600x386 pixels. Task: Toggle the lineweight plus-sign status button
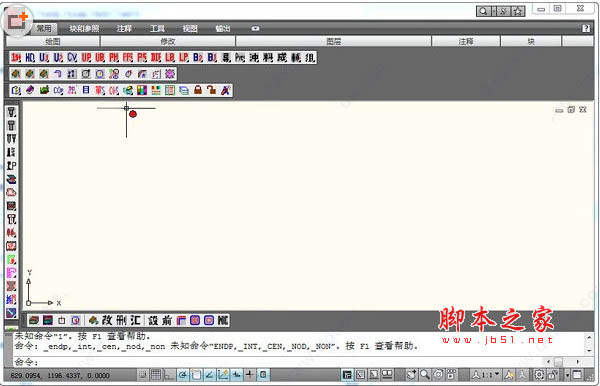pyautogui.click(x=250, y=375)
